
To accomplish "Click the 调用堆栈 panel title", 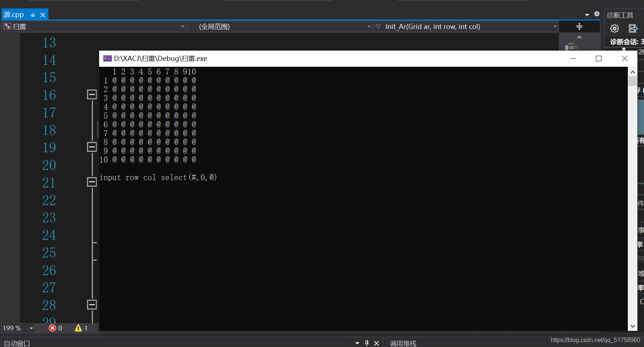I will click(x=403, y=343).
